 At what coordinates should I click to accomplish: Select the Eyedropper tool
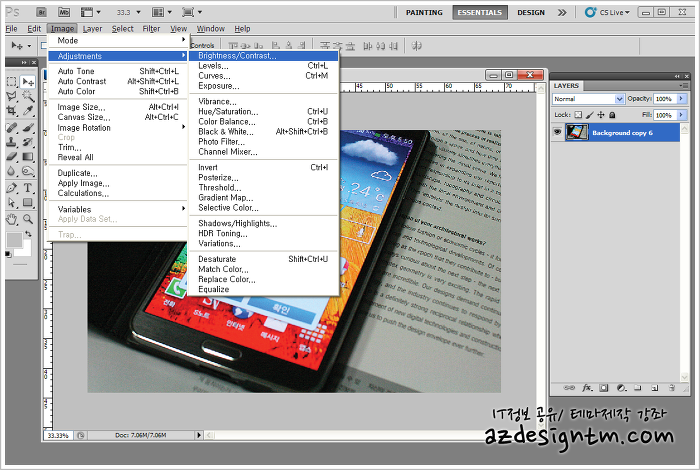click(28, 110)
